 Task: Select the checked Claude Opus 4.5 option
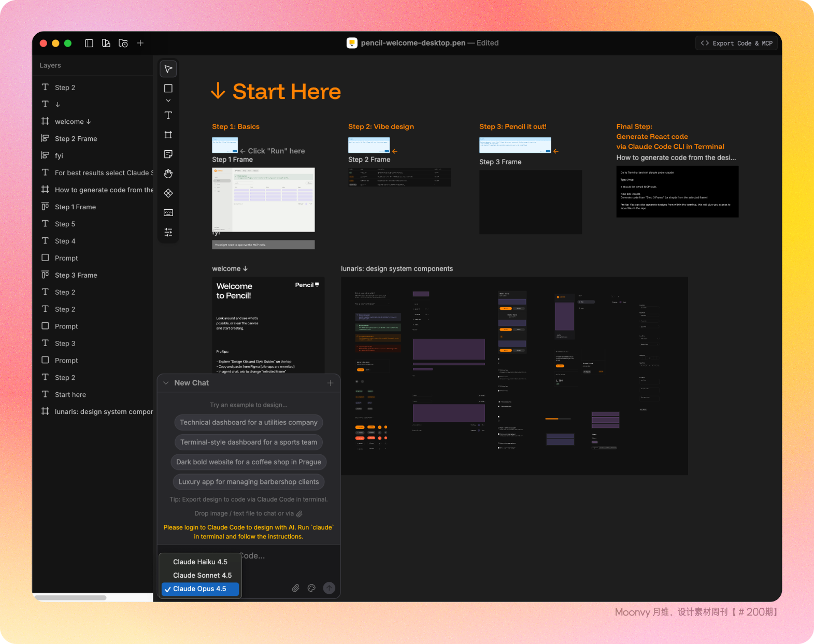pos(199,589)
